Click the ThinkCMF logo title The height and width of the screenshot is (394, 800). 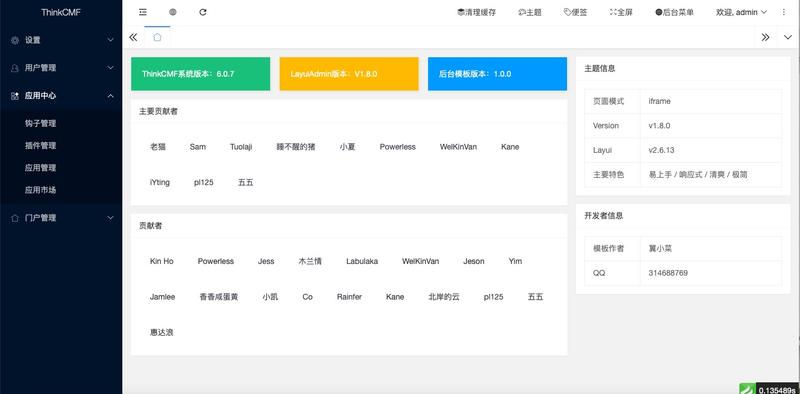61,12
